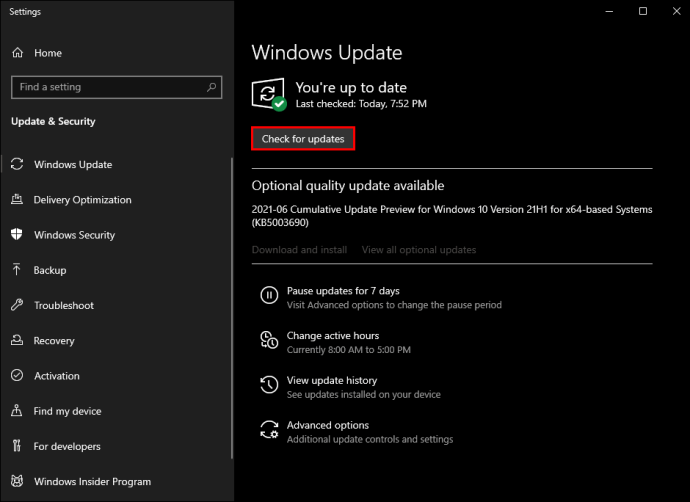The height and width of the screenshot is (502, 690).
Task: Focus the Find a setting search box
Action: coord(117,87)
